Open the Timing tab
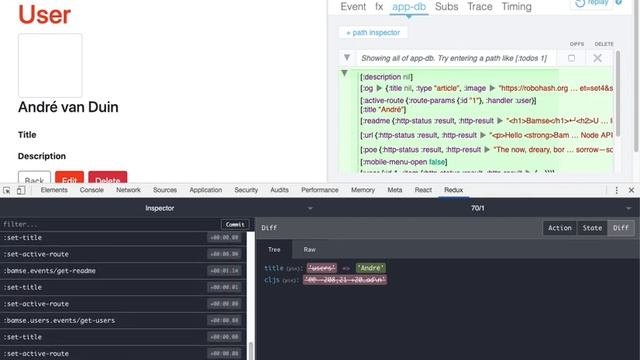The image size is (640, 360). tap(516, 7)
